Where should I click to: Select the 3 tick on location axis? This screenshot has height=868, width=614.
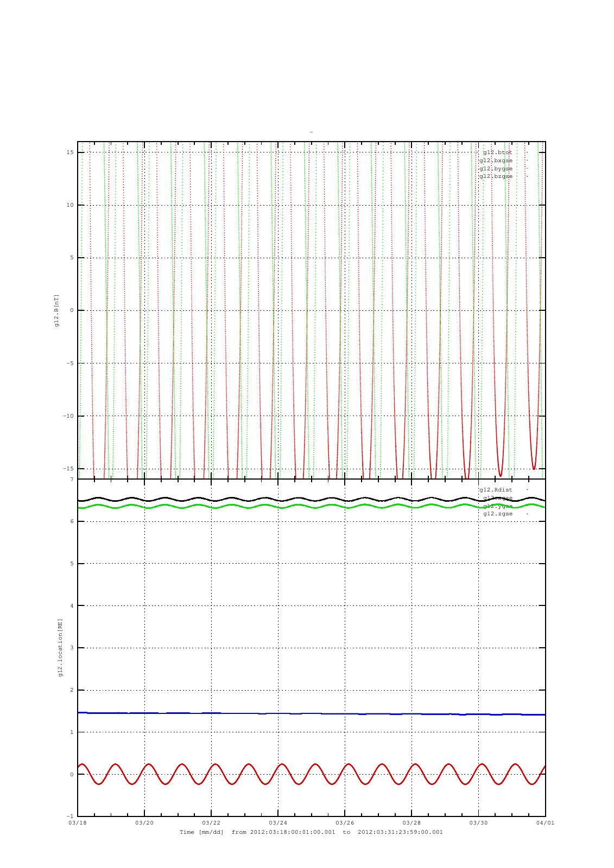[x=72, y=648]
